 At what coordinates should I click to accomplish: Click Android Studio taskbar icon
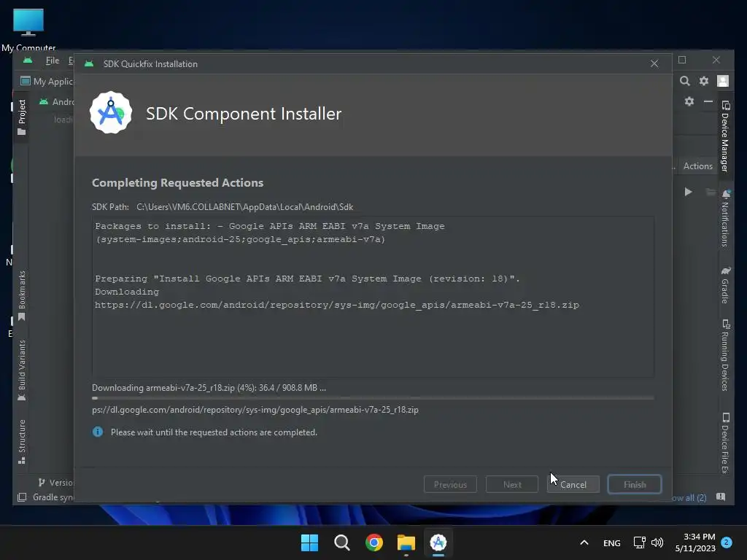coord(438,542)
